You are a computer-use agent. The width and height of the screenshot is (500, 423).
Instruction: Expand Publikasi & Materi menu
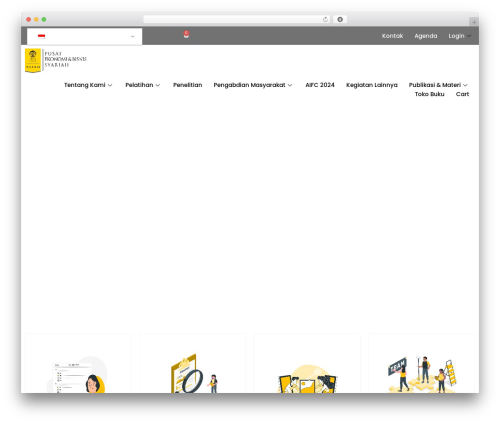438,85
